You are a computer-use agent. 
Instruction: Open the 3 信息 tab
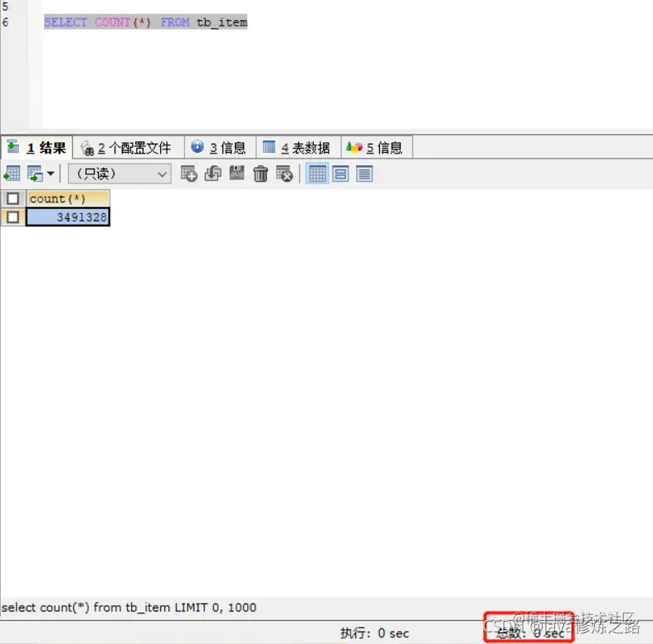[220, 147]
